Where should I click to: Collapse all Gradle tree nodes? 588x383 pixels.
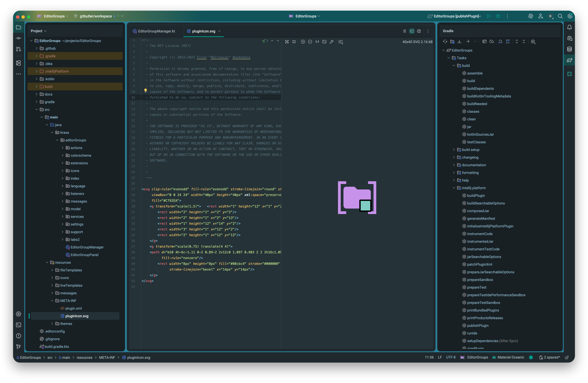click(x=524, y=42)
